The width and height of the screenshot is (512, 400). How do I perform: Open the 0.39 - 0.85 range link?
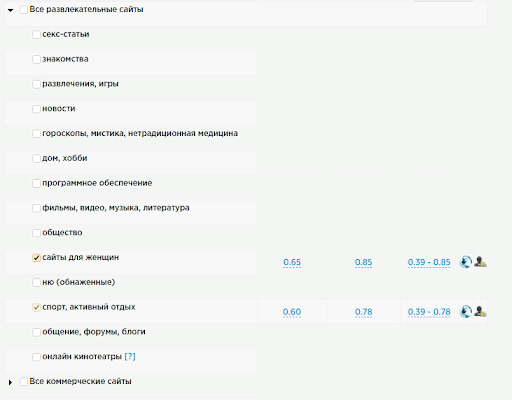coord(429,262)
